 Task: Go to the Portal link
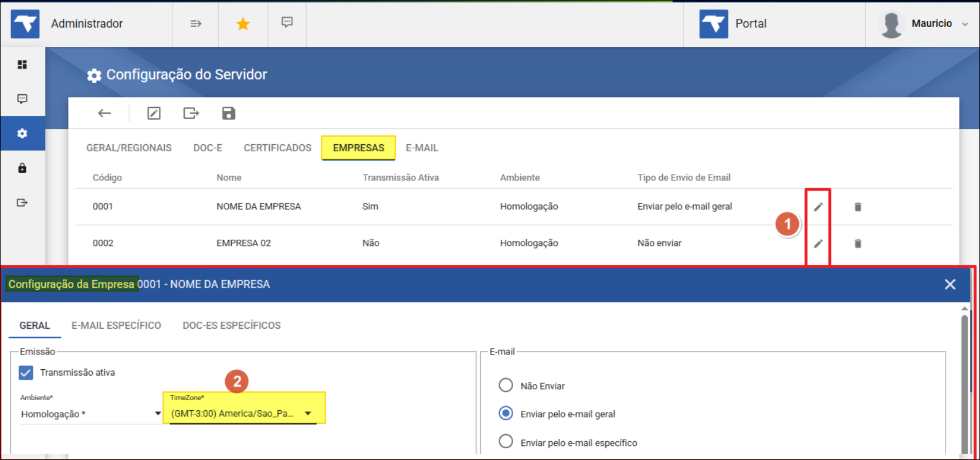coord(750,23)
